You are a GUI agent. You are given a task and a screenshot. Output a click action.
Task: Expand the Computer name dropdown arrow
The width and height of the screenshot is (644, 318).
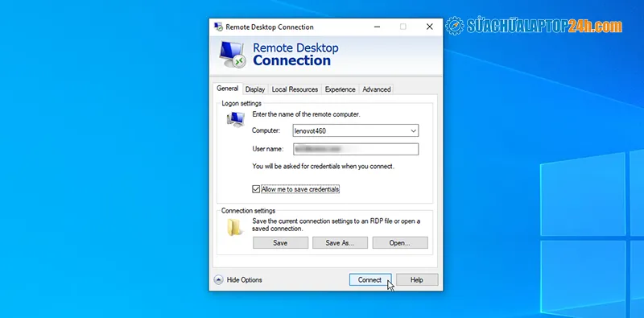tap(413, 131)
